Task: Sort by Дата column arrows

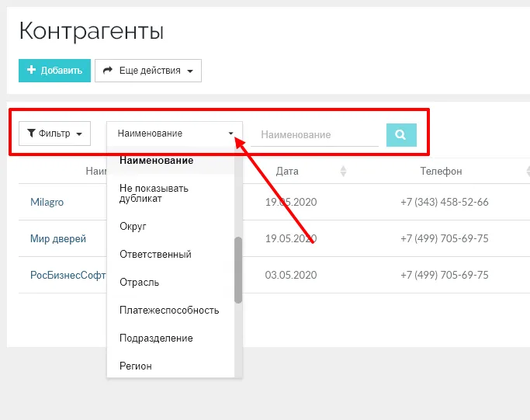Action: (344, 172)
